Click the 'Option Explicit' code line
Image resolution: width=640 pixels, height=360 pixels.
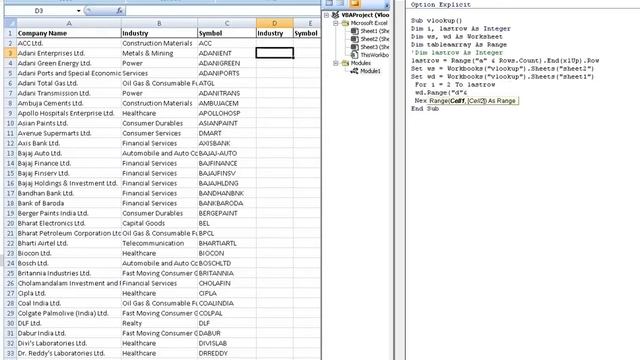pos(440,4)
